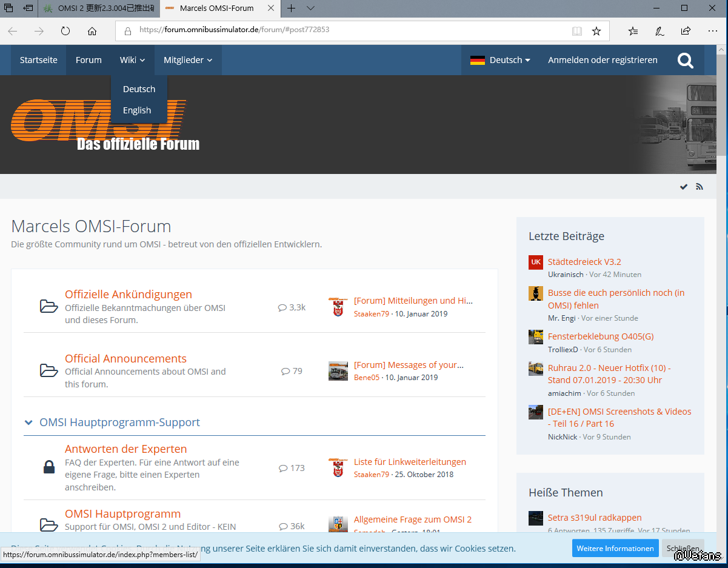
Task: Open the favorites hub icon
Action: tap(633, 31)
